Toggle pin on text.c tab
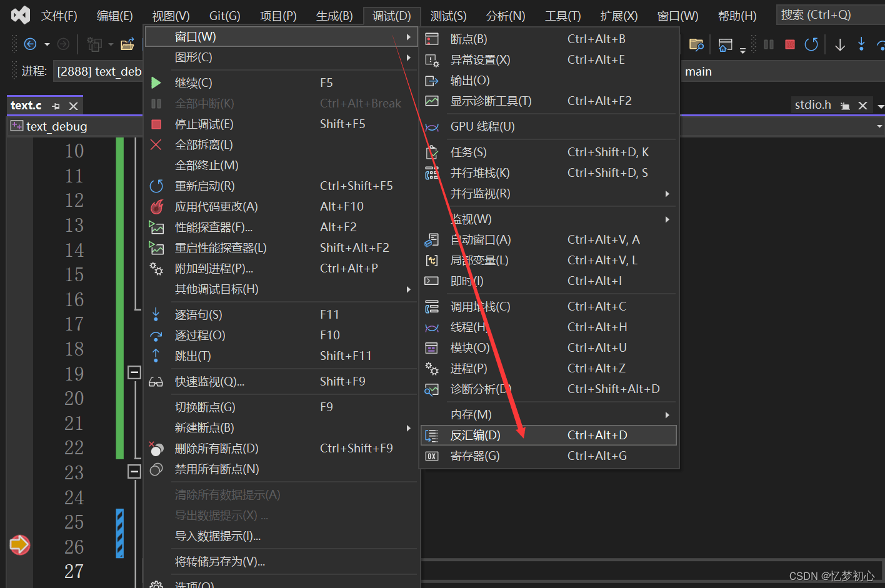 [56, 106]
